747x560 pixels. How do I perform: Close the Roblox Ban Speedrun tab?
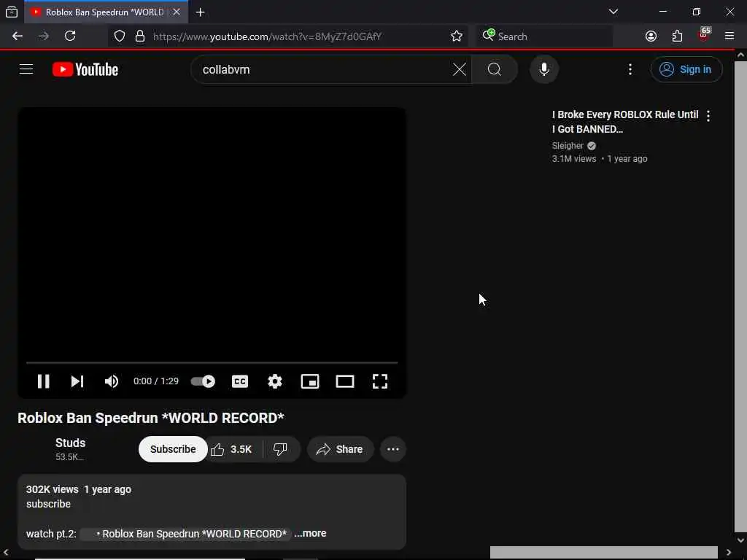(177, 12)
